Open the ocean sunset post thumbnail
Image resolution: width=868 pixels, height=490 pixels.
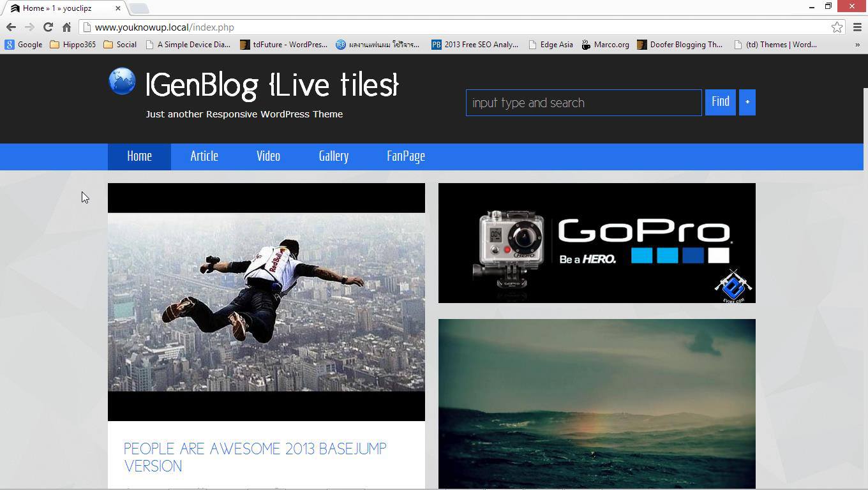tap(597, 404)
